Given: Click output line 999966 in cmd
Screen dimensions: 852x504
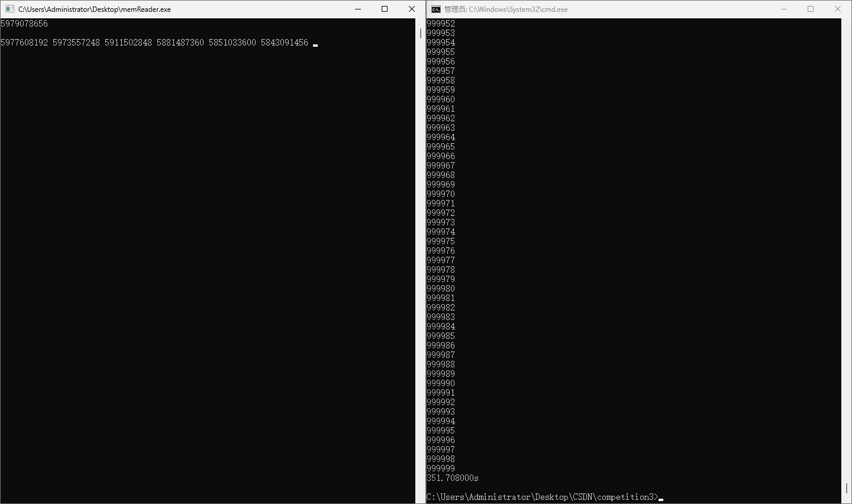Looking at the screenshot, I should 441,156.
